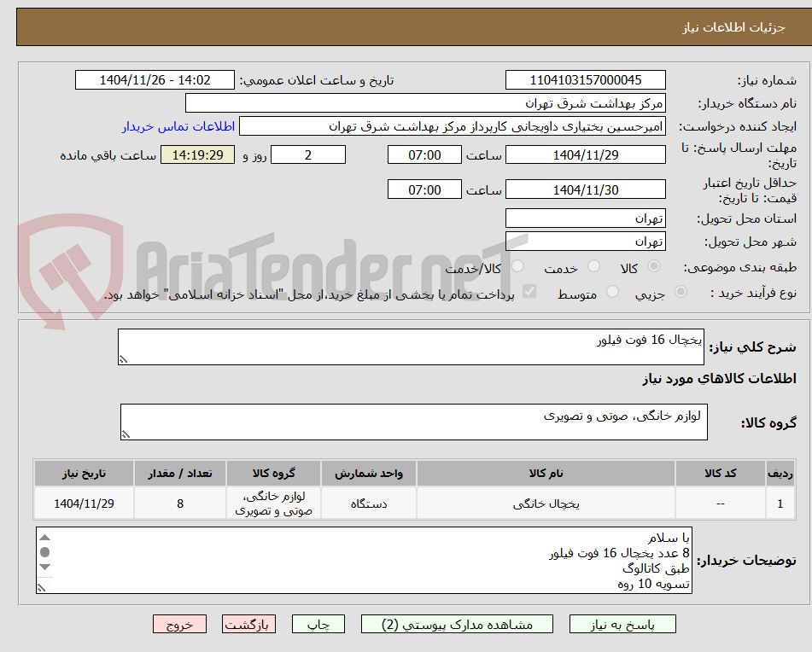Click the دستگاه unit cell

(x=369, y=504)
